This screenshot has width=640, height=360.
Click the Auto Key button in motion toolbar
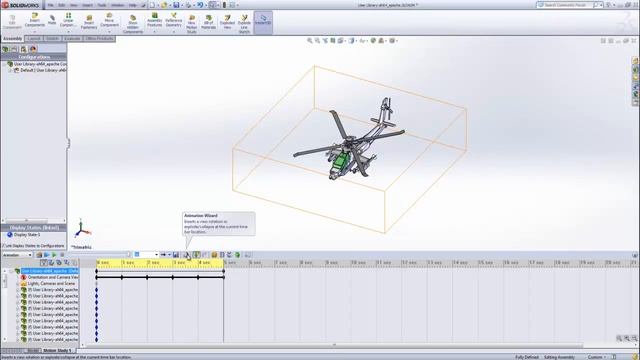(x=196, y=255)
